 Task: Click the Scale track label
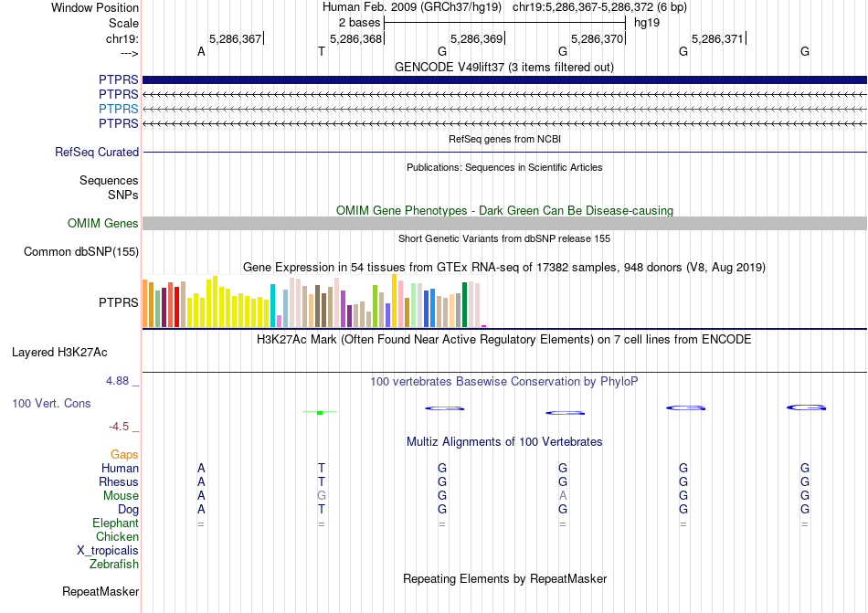(x=123, y=23)
